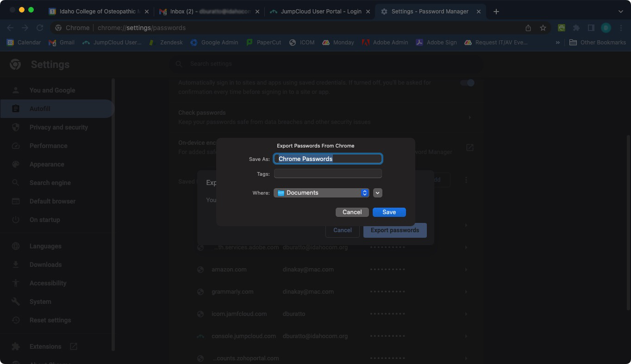
Task: Open the tab search dropdown arrow
Action: [621, 12]
